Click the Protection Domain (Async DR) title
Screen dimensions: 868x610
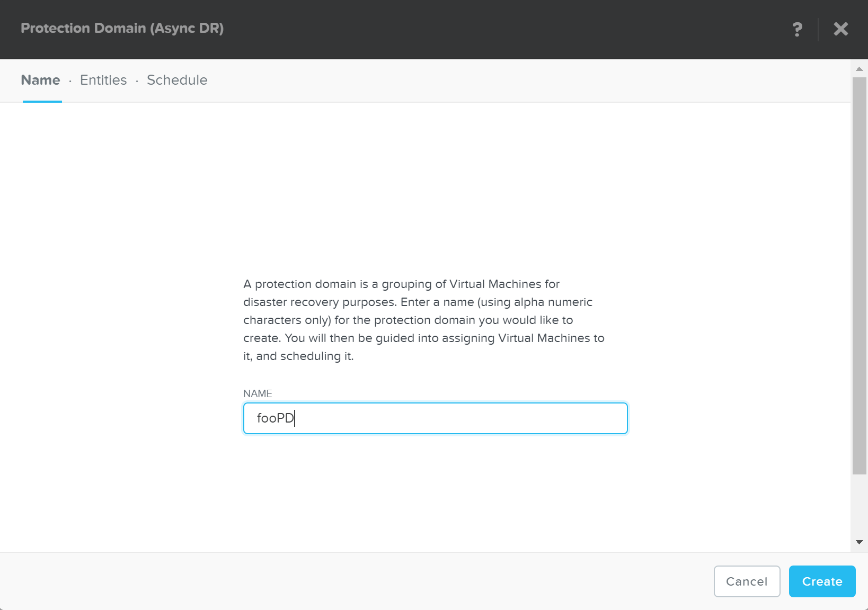122,28
